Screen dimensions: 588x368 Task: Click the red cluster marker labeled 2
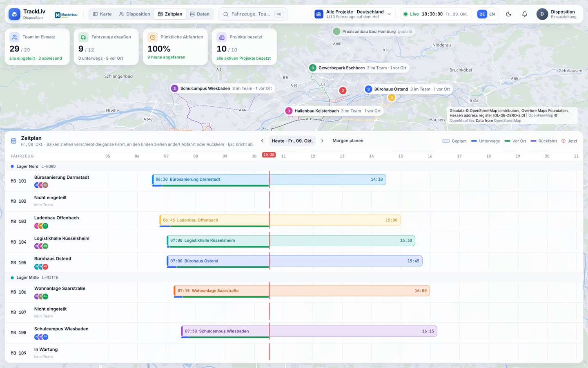pyautogui.click(x=343, y=91)
